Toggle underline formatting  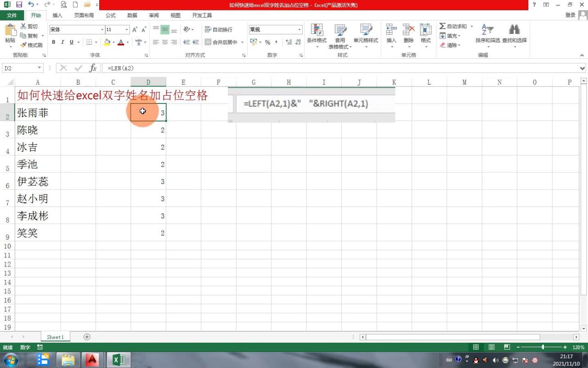pos(72,42)
